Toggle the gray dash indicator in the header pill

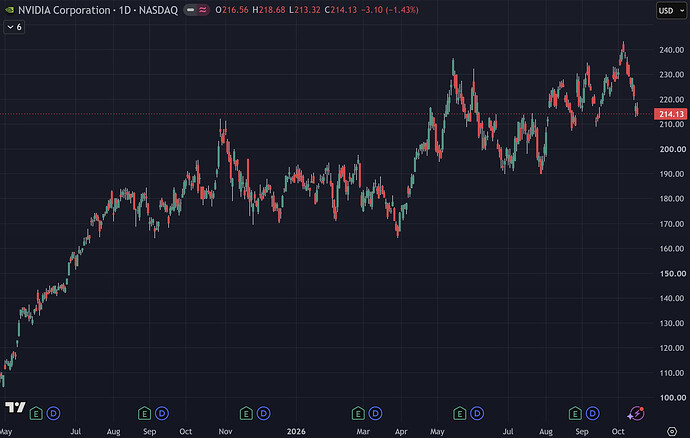click(x=191, y=10)
